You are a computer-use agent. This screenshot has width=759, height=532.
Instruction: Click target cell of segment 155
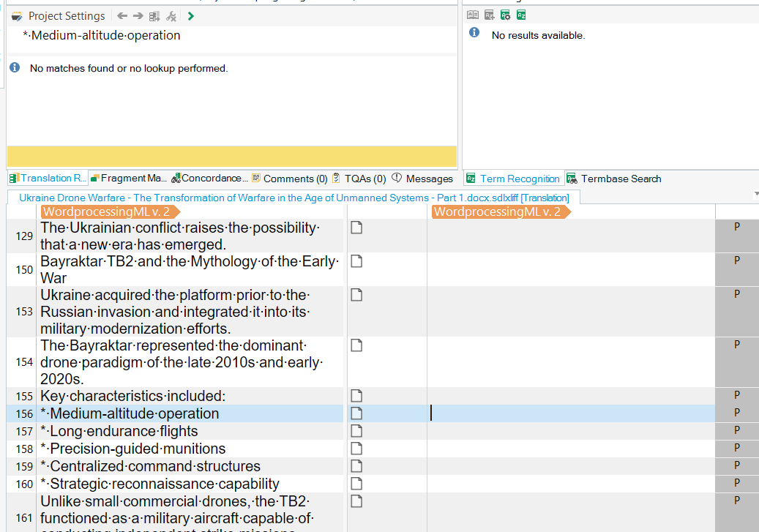[x=571, y=396]
